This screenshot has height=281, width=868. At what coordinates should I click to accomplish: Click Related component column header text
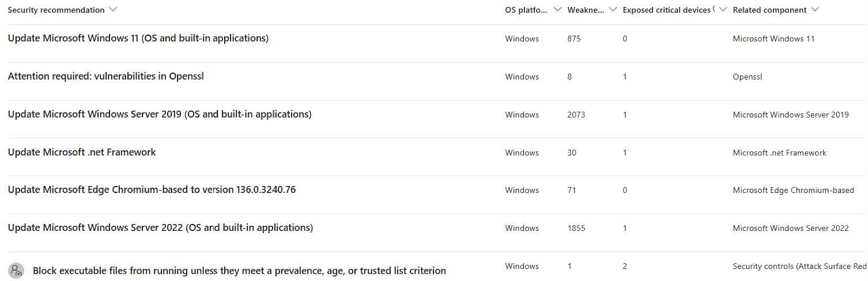(x=769, y=10)
